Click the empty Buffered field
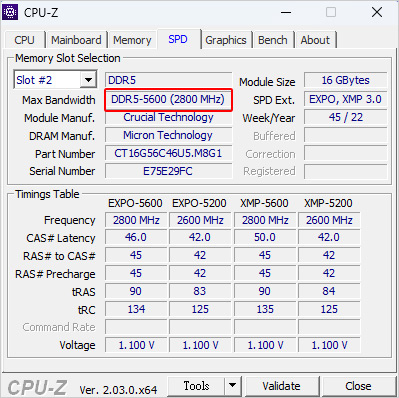 click(346, 136)
